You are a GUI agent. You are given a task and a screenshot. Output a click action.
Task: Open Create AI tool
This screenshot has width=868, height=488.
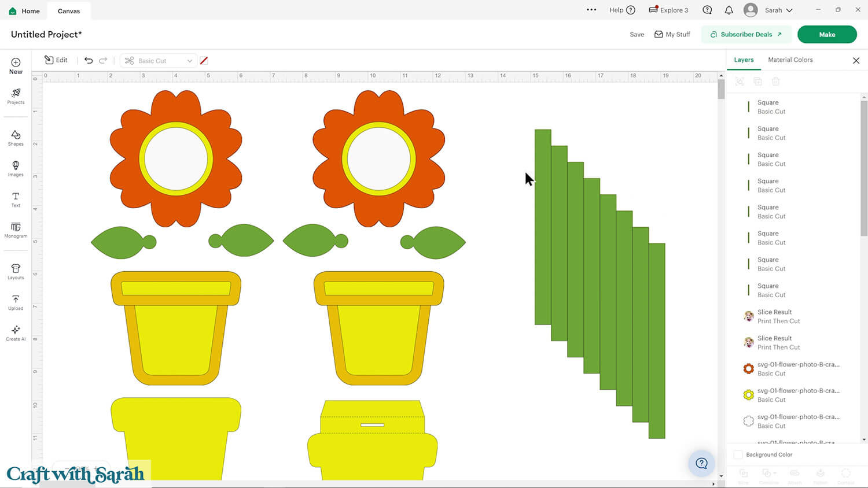click(16, 332)
